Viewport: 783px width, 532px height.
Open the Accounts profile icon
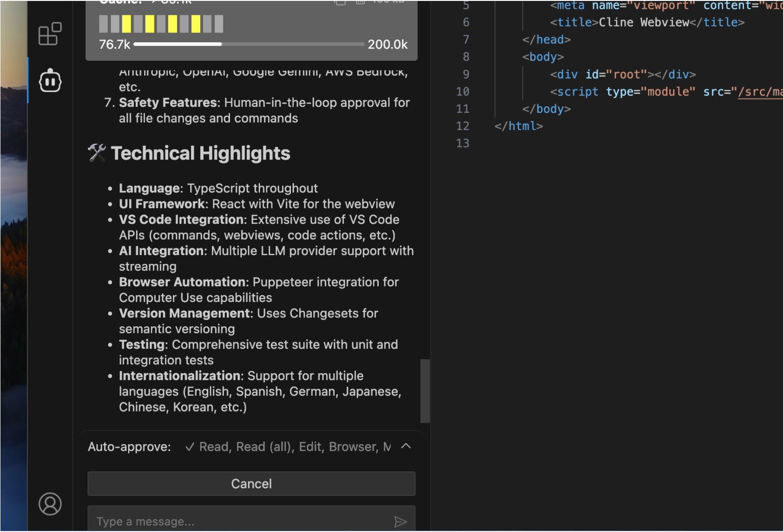click(x=50, y=504)
